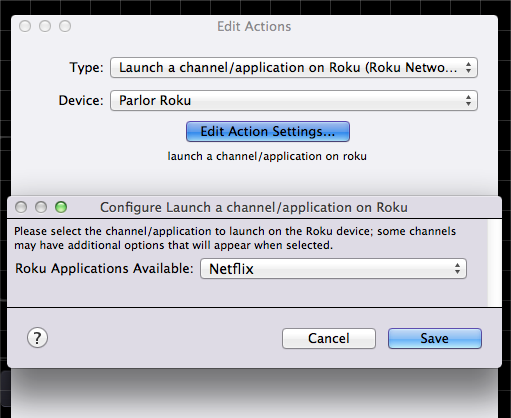This screenshot has height=418, width=511.
Task: Click the green zoom button of Configure dialog
Action: (x=61, y=207)
